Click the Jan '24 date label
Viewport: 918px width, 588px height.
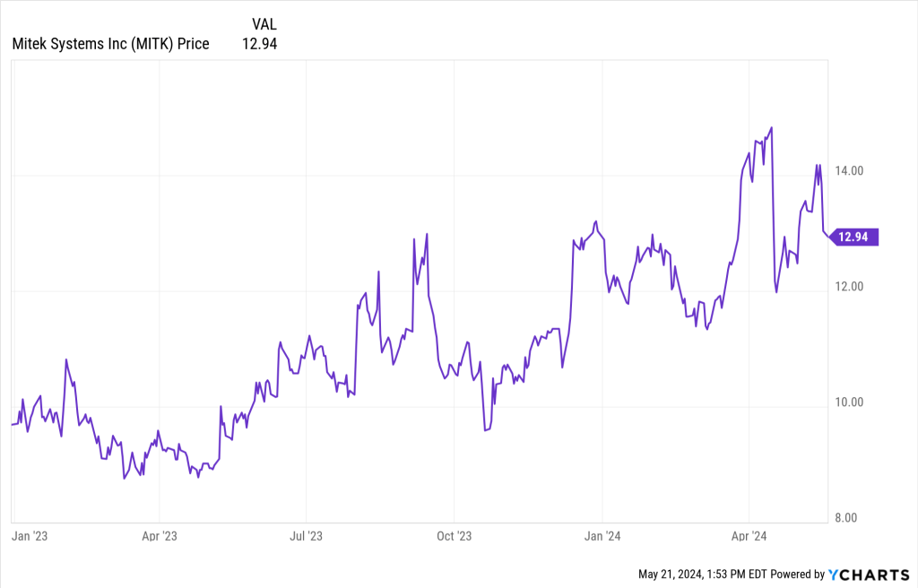[x=602, y=536]
